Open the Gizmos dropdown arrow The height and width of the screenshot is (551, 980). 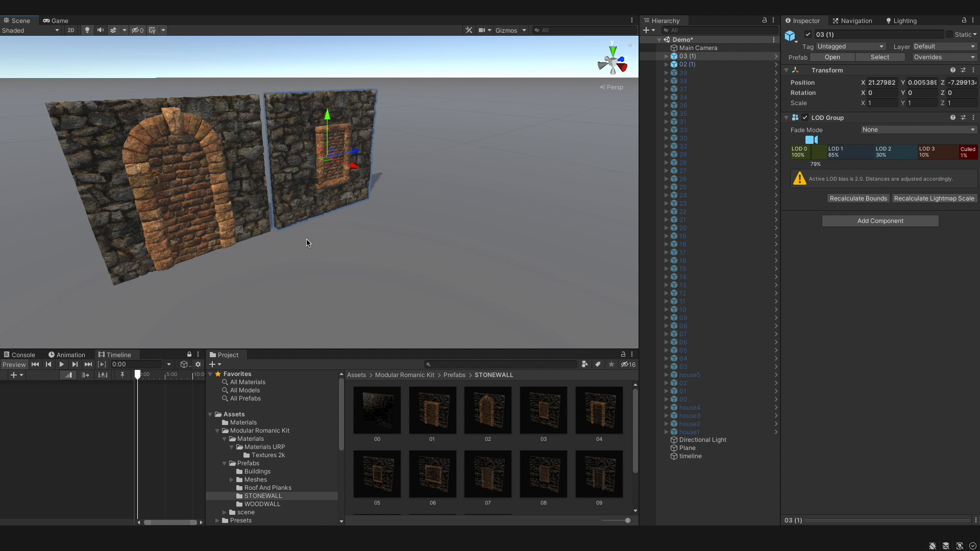524,30
